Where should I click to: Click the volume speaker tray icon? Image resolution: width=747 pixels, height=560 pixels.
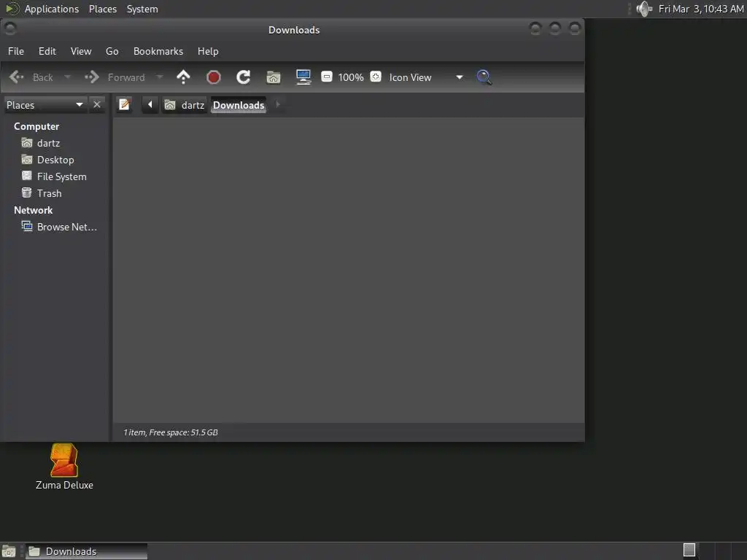pos(644,9)
